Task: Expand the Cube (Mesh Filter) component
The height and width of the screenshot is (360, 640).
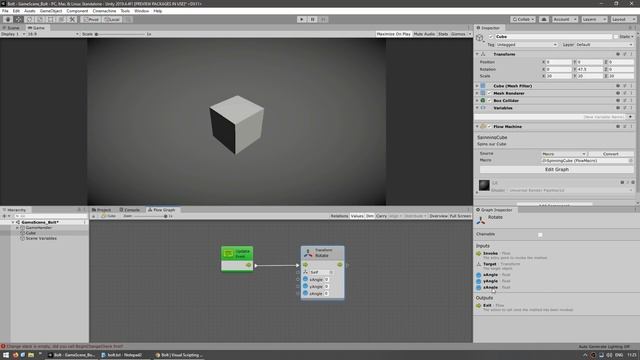Action: coord(477,86)
